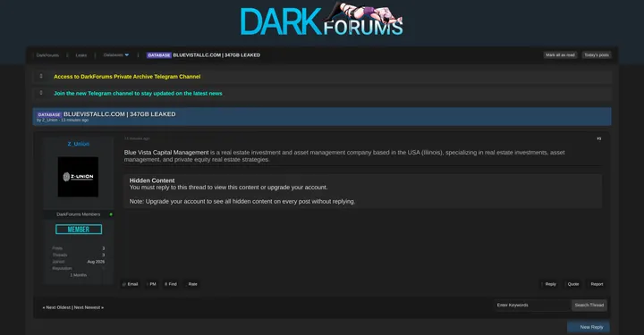Click the green online status dot

point(111,214)
